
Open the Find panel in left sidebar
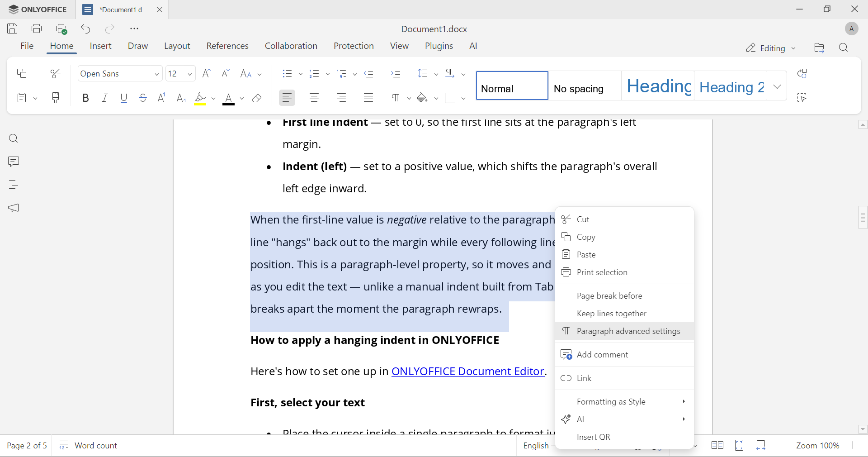14,138
